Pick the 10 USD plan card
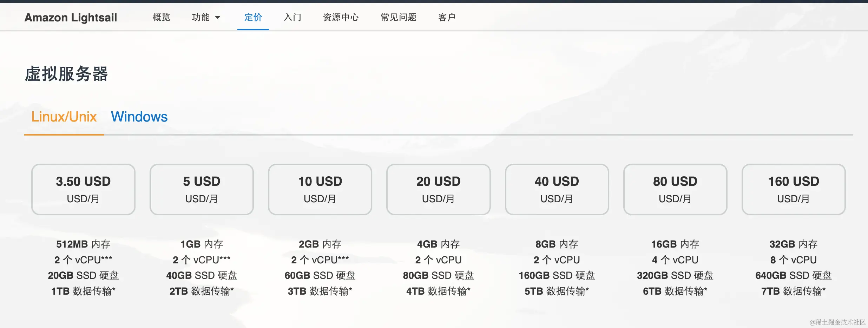 pyautogui.click(x=320, y=189)
